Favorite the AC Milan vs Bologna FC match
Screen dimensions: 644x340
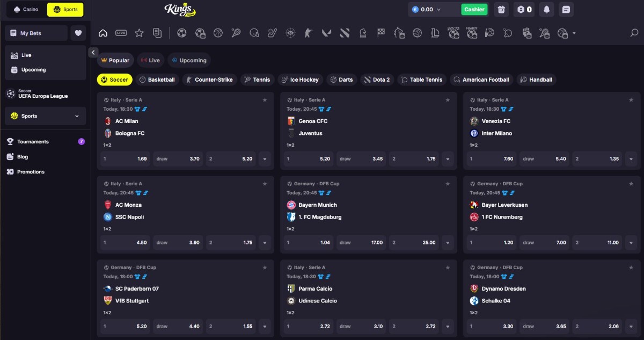[265, 100]
